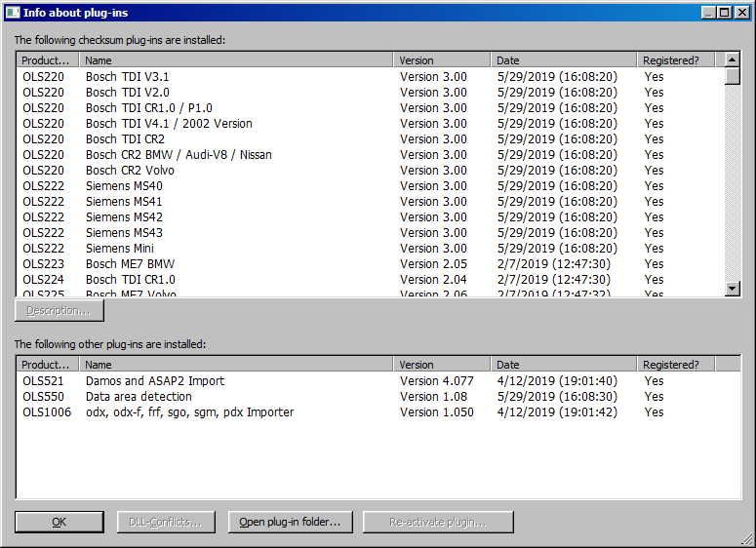The width and height of the screenshot is (756, 548).
Task: Click other plug-ins Product column header
Action: point(47,365)
